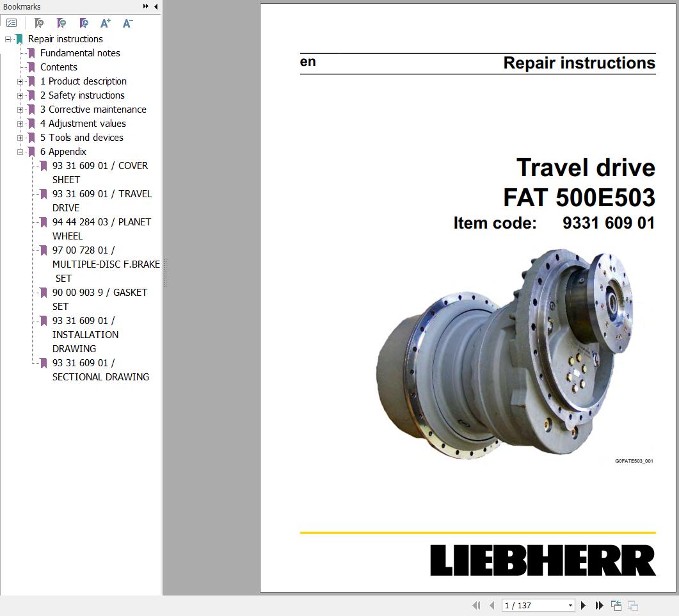Select 6 Appendix bookmark
The image size is (679, 616).
point(63,152)
